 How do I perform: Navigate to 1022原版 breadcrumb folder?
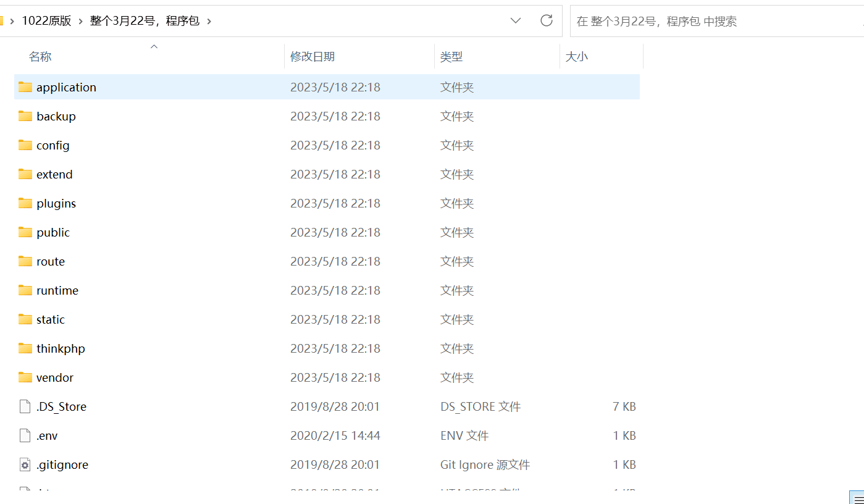46,21
